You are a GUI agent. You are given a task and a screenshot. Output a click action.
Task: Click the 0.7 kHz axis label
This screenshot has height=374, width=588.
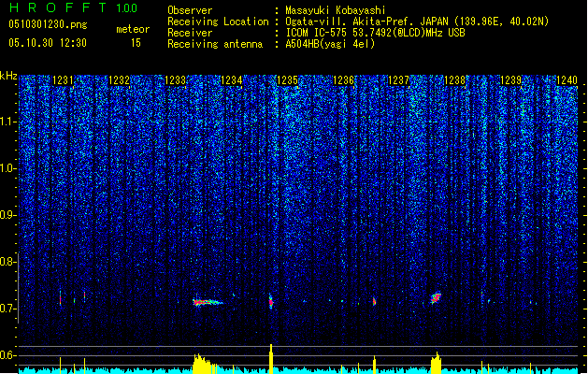coord(7,309)
